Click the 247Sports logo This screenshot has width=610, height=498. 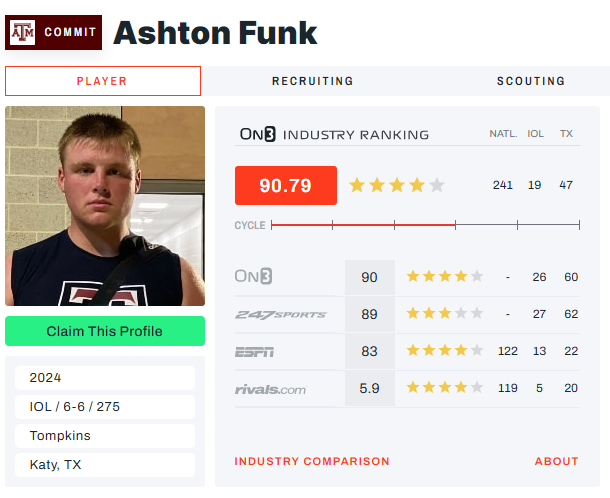[x=280, y=315]
